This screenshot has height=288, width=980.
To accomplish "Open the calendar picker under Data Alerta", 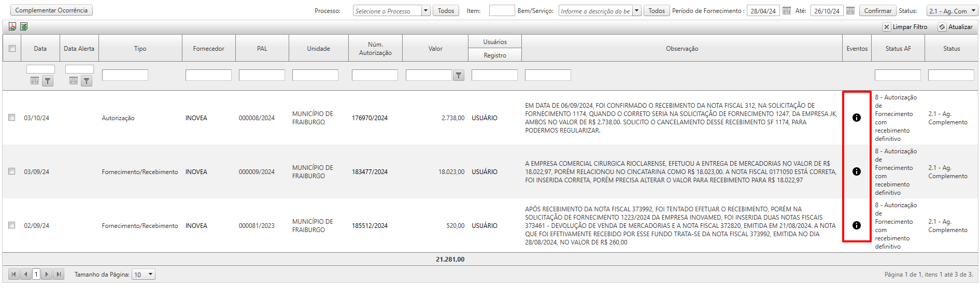I will (74, 81).
